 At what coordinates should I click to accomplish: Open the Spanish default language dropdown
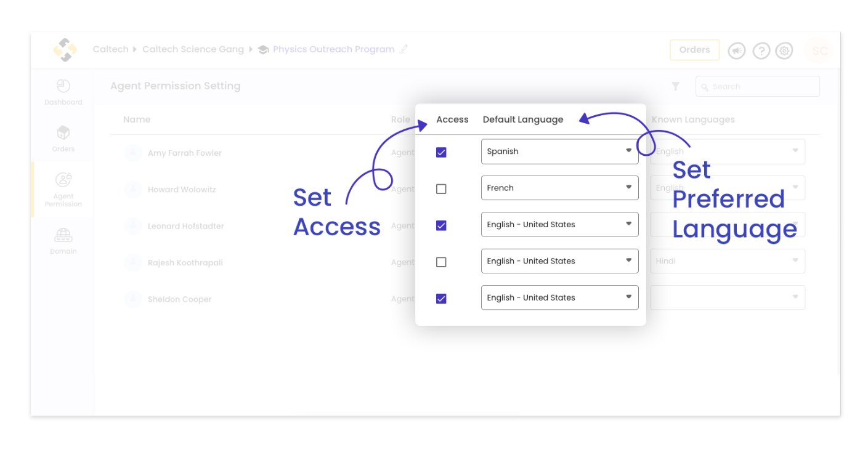pos(559,151)
